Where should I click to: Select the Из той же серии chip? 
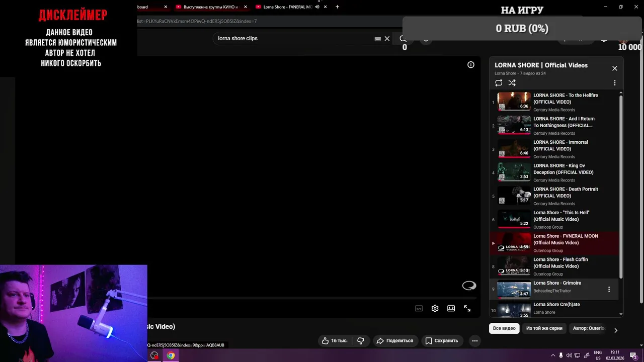[x=544, y=328]
